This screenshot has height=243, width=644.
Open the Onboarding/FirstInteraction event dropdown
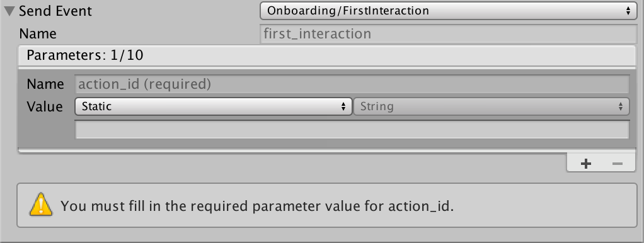[448, 11]
